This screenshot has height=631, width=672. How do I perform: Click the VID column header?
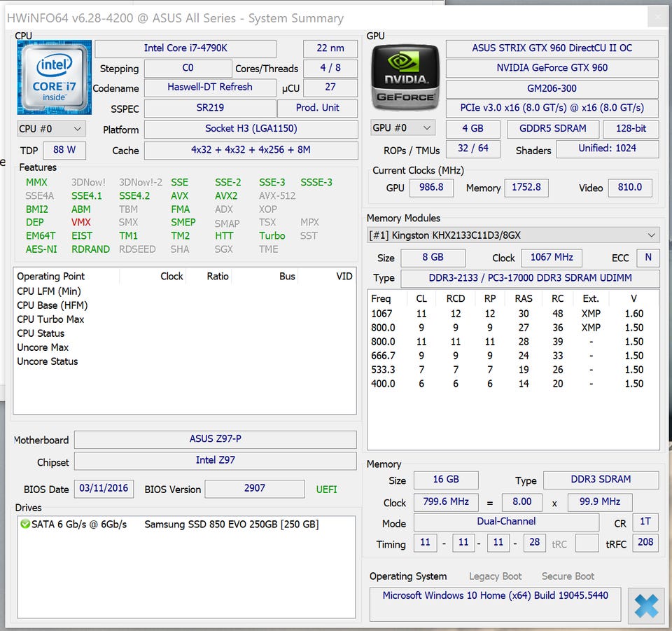[x=344, y=277]
